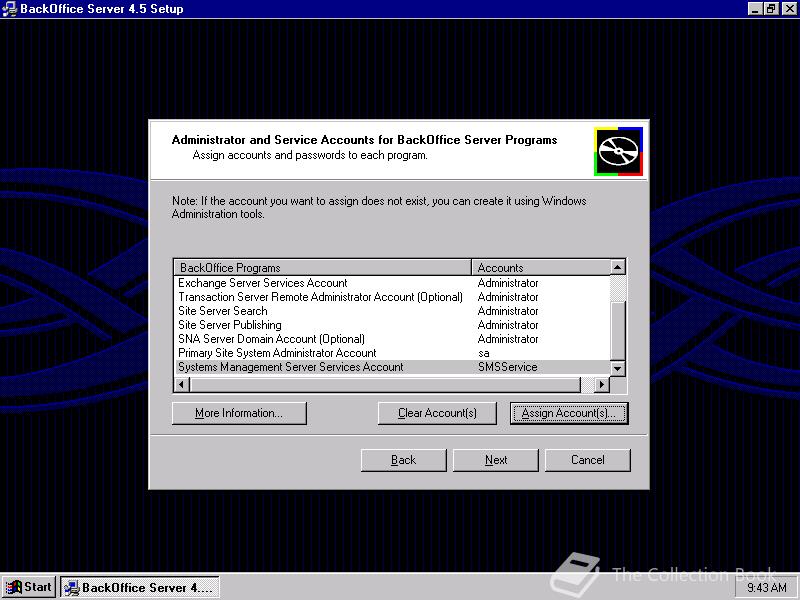Proceed with the Next button

496,460
